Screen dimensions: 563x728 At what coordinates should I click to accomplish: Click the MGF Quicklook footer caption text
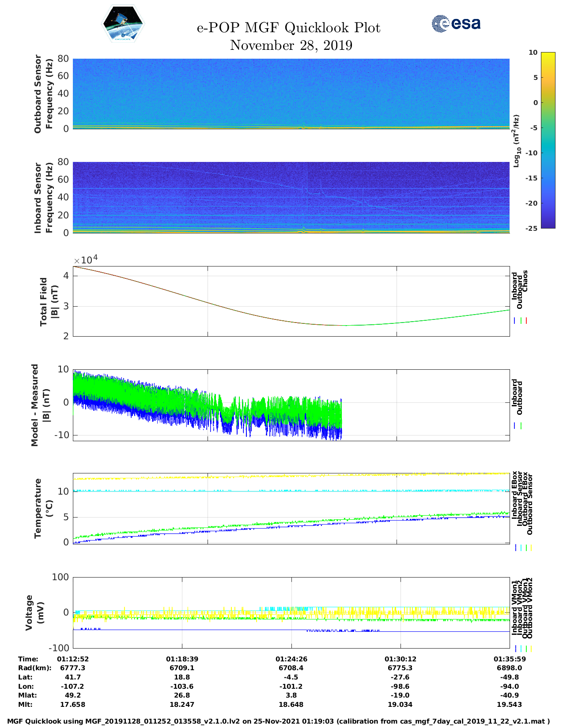pos(279,721)
